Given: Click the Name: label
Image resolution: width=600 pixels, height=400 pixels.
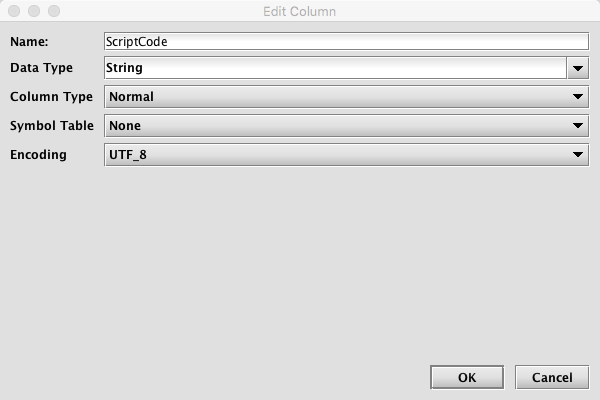Looking at the screenshot, I should coord(29,41).
